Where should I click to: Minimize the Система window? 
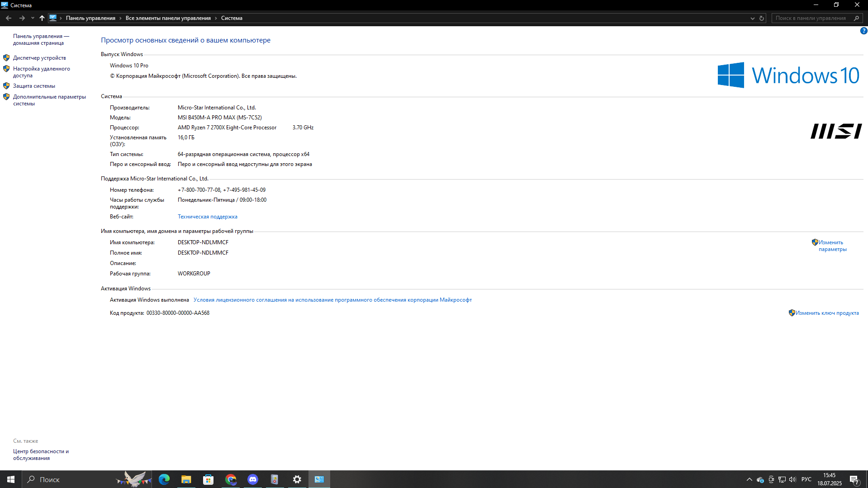pos(816,5)
